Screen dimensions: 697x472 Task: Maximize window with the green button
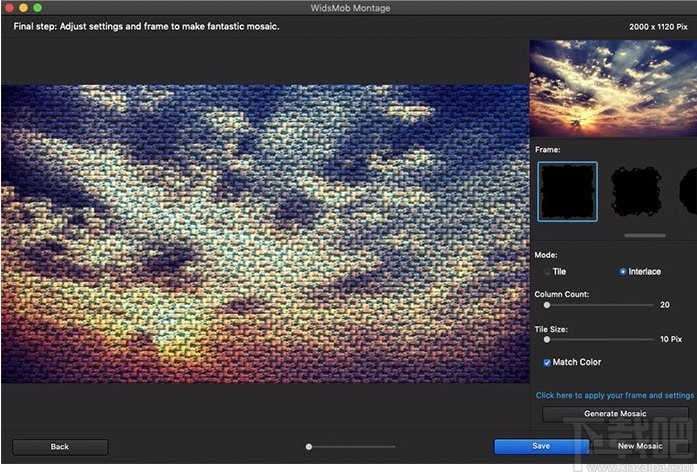[38, 8]
